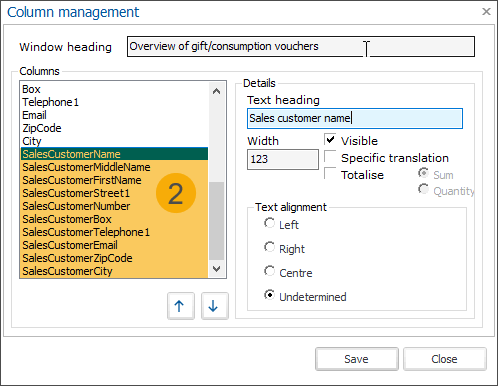Select Box in the columns list
This screenshot has height=386, width=498.
click(x=114, y=89)
